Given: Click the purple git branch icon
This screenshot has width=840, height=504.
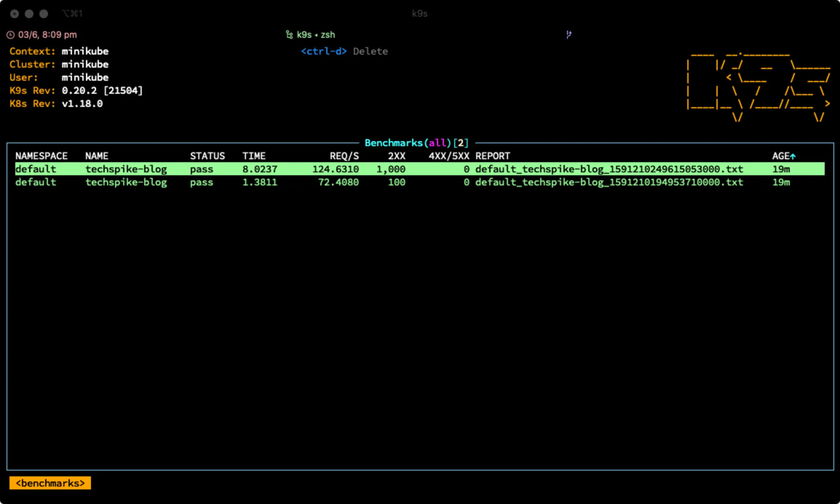Looking at the screenshot, I should 569,35.
